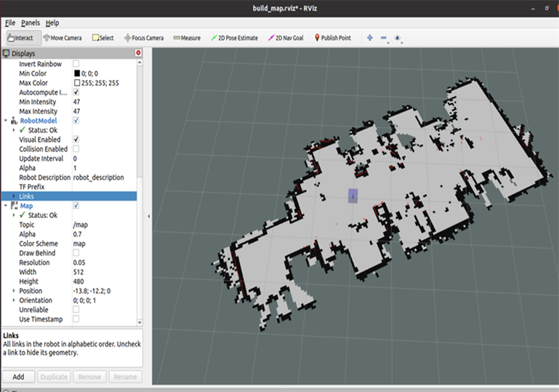This screenshot has width=559, height=392.
Task: Enable the Invert Rainbow checkbox
Action: coord(76,64)
